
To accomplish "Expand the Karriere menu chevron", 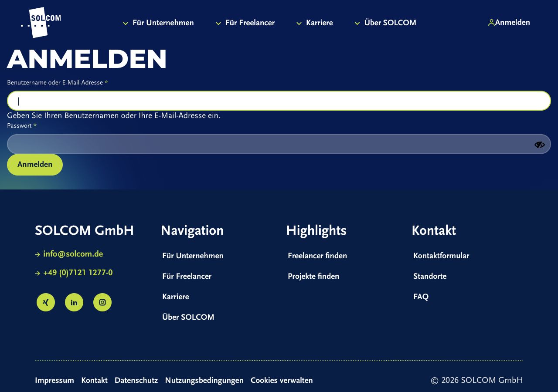I will (x=299, y=23).
